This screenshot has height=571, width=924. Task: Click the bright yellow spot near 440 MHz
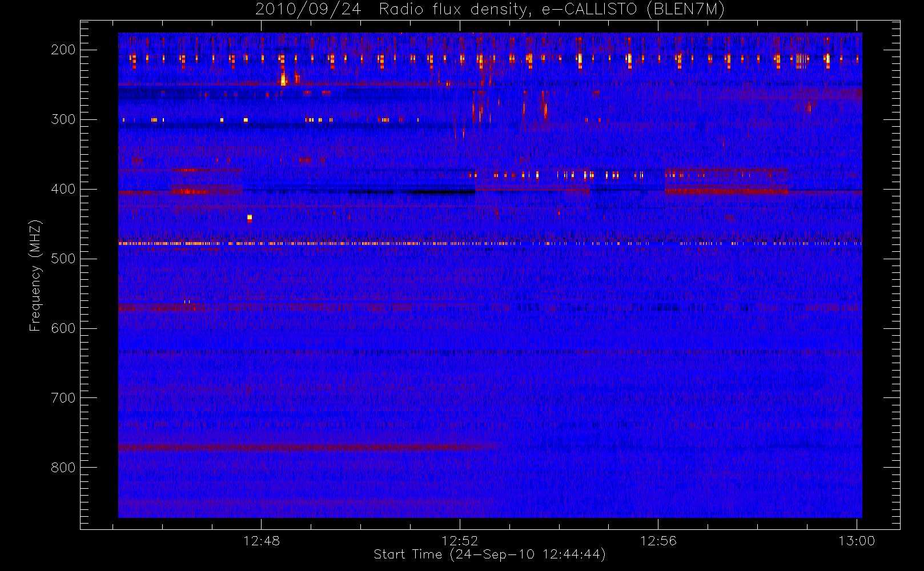(250, 217)
